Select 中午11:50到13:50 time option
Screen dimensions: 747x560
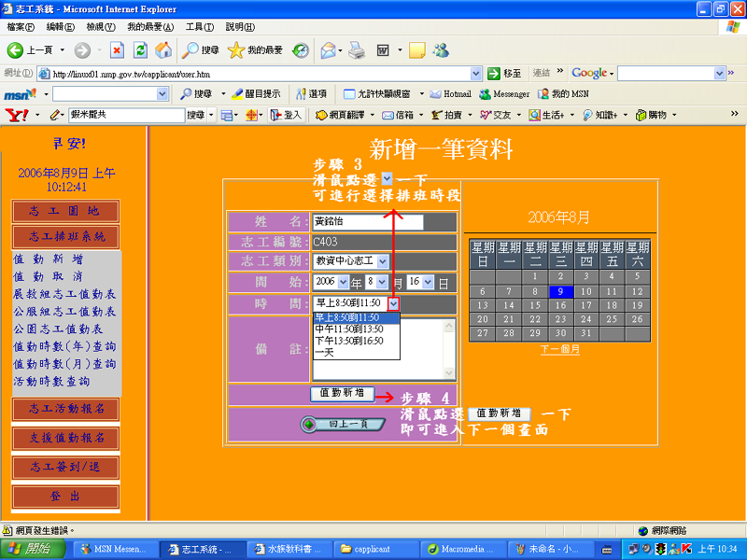coord(349,329)
